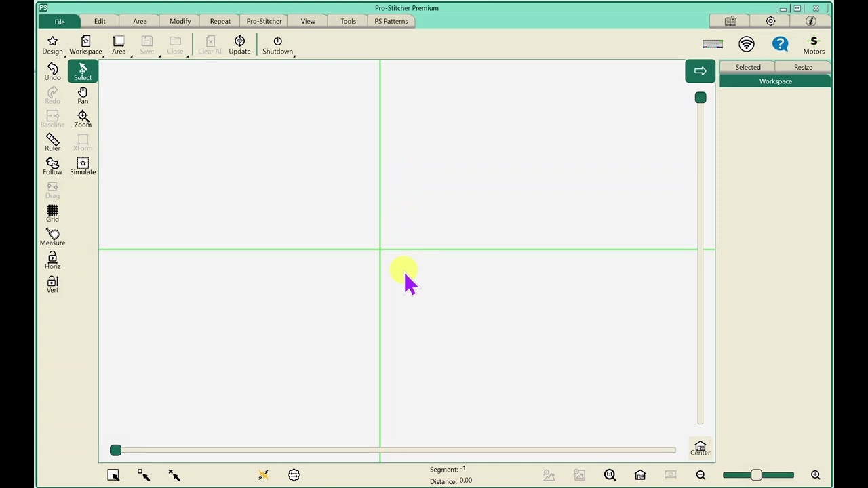868x488 pixels.
Task: Toggle the Horiz lock
Action: (52, 261)
